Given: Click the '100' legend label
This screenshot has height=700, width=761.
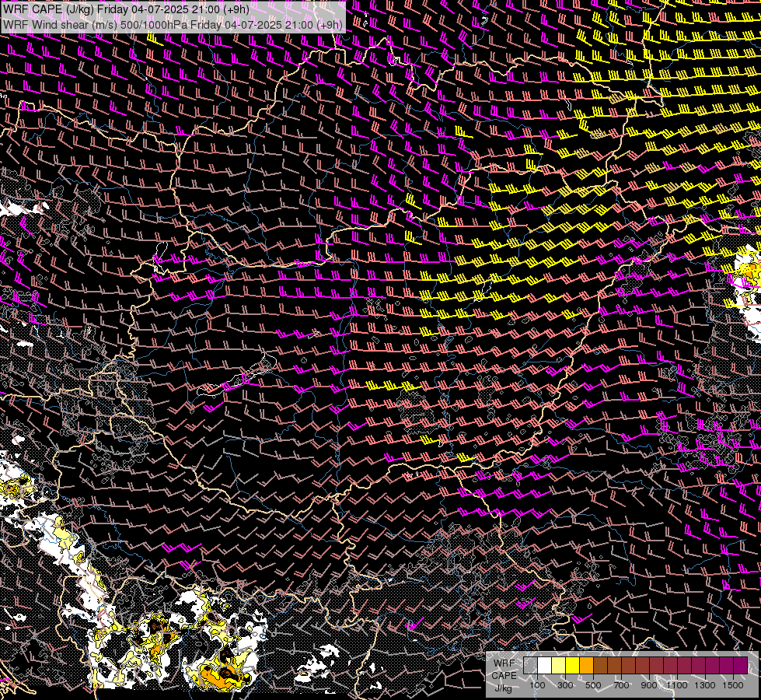Looking at the screenshot, I should tap(537, 685).
